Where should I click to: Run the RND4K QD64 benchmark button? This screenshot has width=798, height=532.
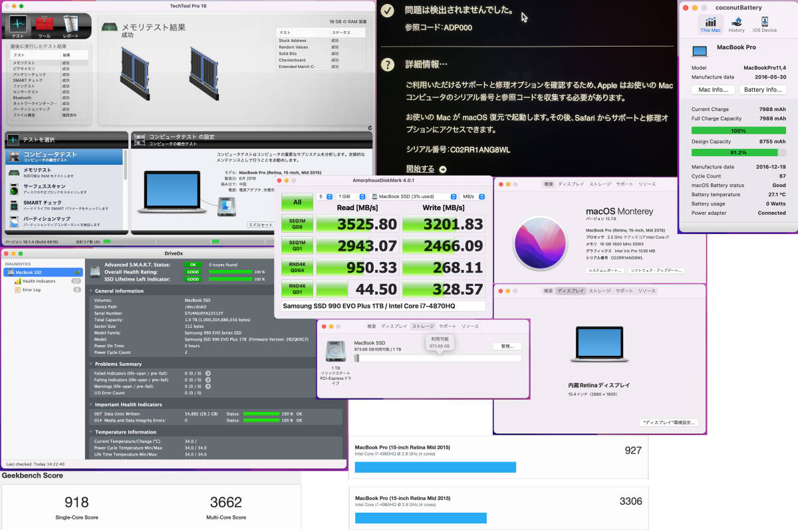click(297, 268)
